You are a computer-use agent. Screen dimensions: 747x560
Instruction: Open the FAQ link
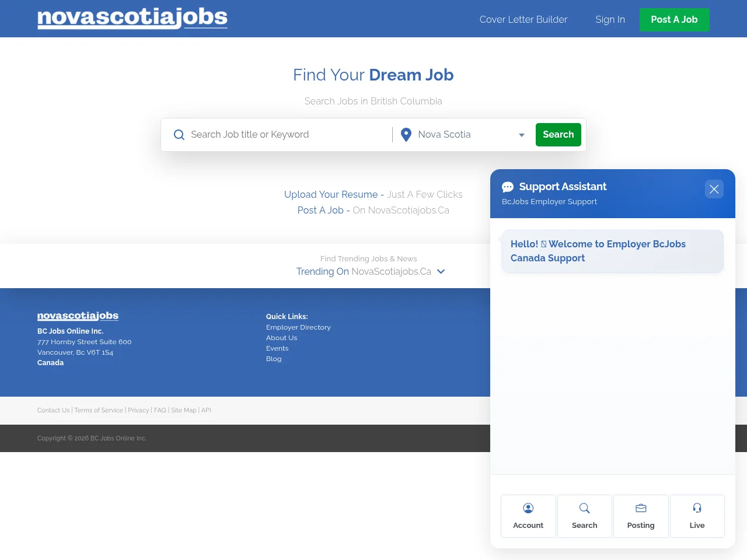click(x=160, y=410)
